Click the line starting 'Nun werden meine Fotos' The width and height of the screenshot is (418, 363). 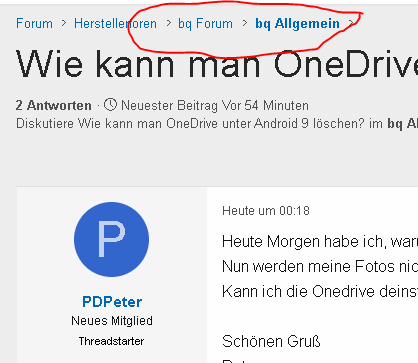[320, 266]
